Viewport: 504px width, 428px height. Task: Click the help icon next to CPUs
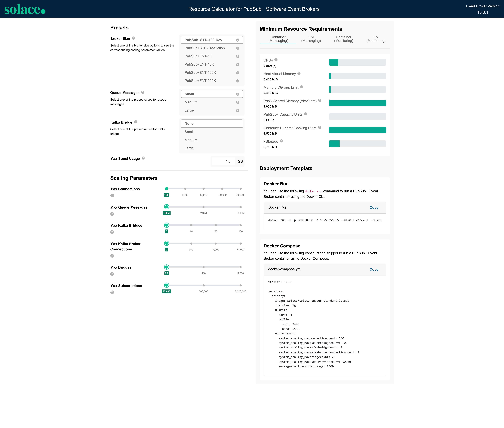coord(276,60)
